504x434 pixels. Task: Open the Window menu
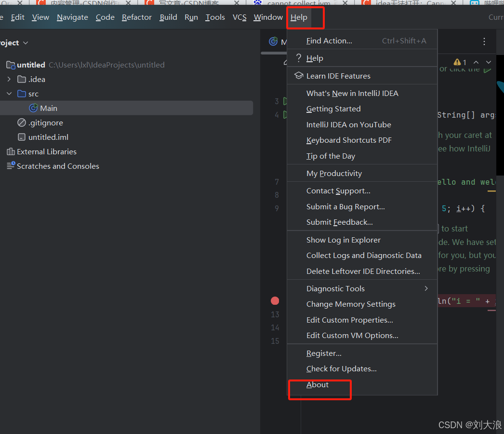click(268, 17)
